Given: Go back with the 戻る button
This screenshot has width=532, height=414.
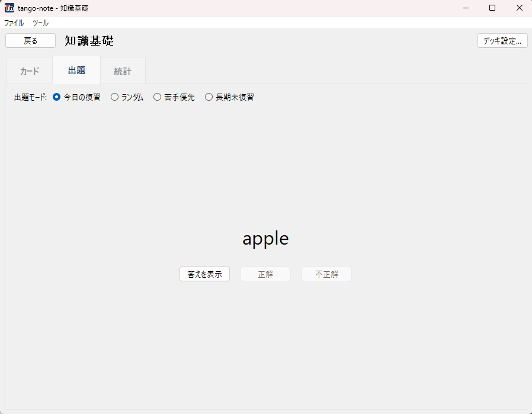Looking at the screenshot, I should (31, 41).
